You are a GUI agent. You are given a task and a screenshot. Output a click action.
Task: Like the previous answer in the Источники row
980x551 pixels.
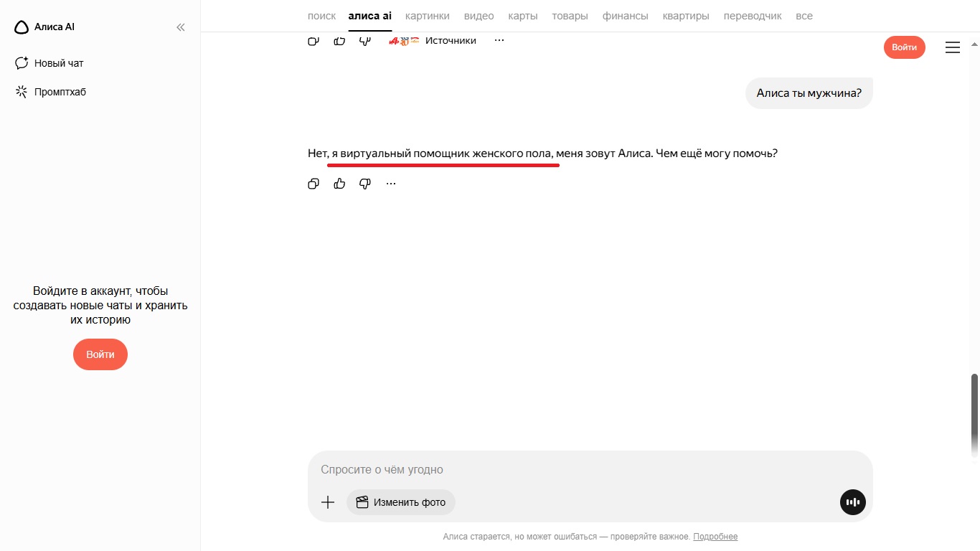point(339,41)
